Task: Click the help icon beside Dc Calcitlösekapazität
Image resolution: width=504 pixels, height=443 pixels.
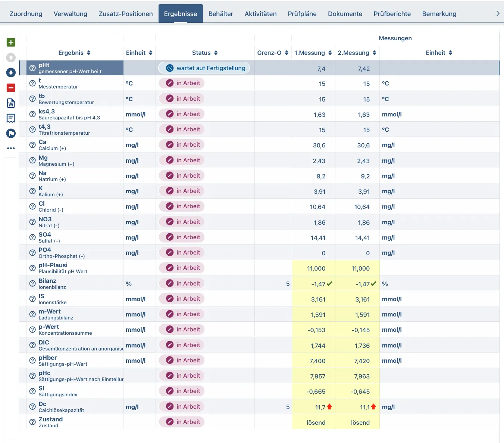Action: coord(32,407)
